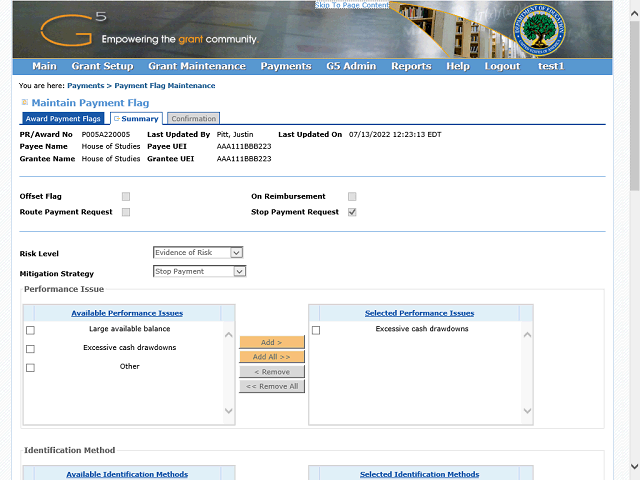Click the page scrollbar down arrow

pos(635,466)
